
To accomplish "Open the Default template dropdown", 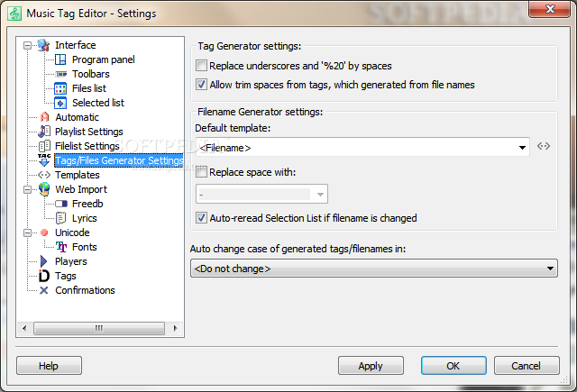I will 522,148.
